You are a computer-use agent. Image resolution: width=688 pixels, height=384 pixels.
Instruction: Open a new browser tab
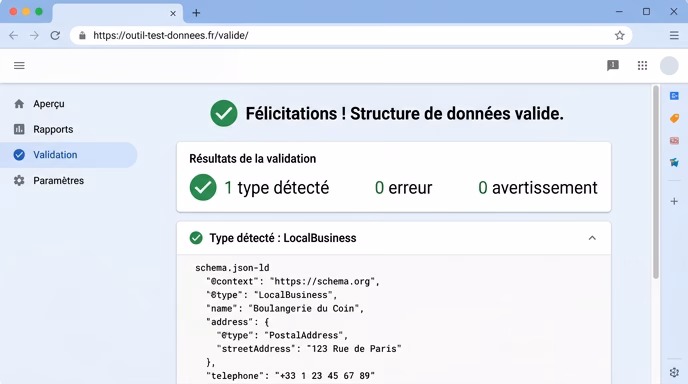pyautogui.click(x=196, y=13)
